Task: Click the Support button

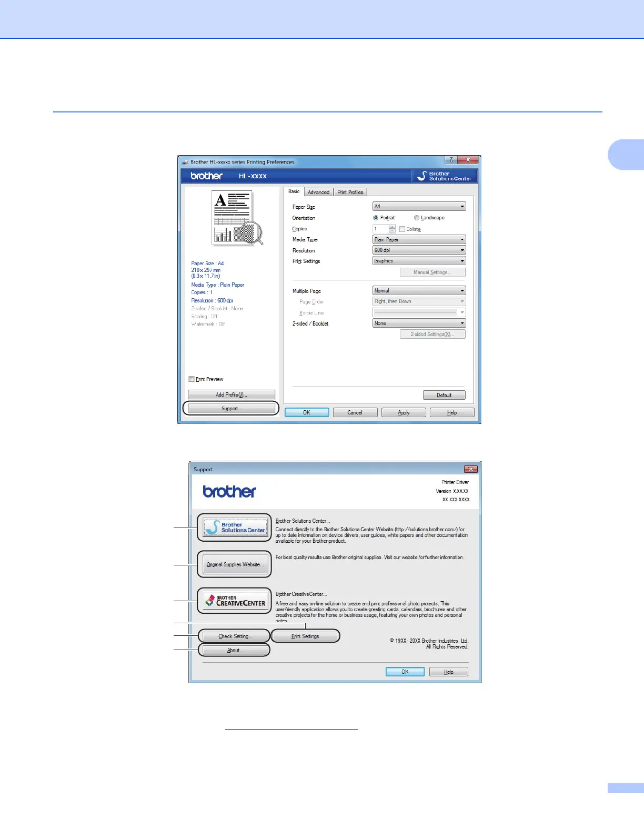Action: pyautogui.click(x=231, y=409)
